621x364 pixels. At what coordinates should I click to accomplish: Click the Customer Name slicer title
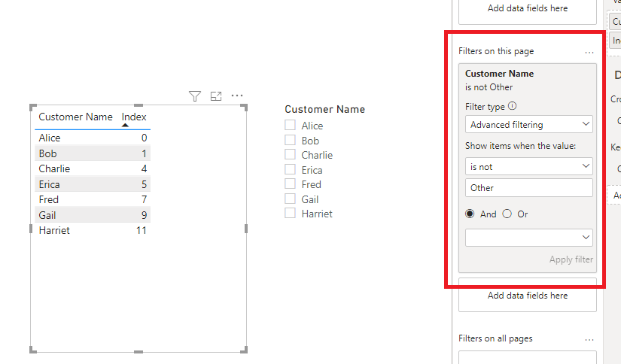324,109
